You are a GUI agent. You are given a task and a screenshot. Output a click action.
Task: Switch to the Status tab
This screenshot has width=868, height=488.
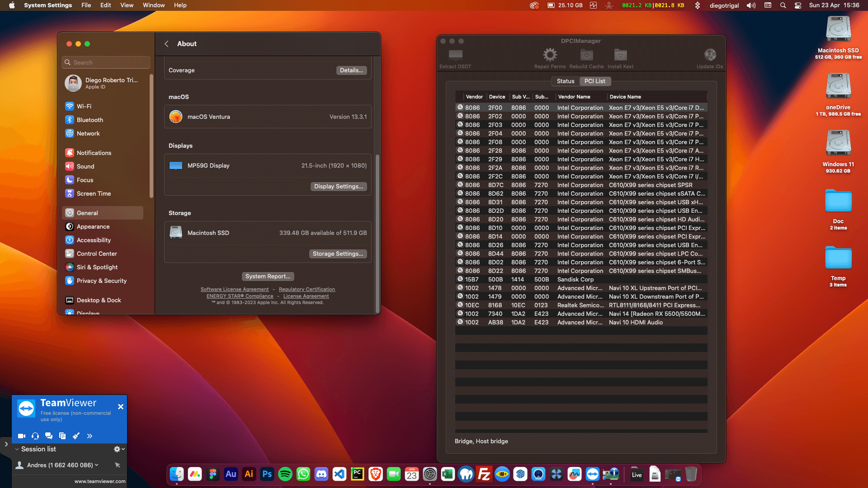(x=566, y=81)
